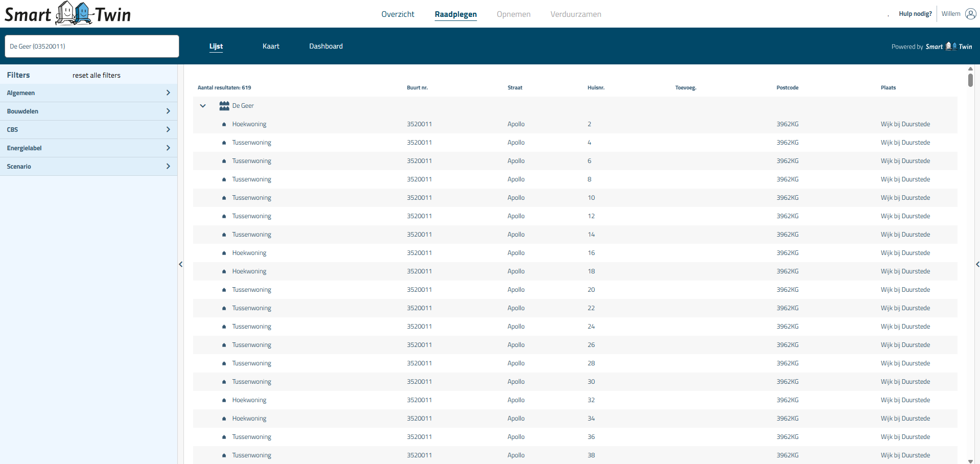980x464 pixels.
Task: Click house icon for Apollo 2 Hoekwoning
Action: 224,124
